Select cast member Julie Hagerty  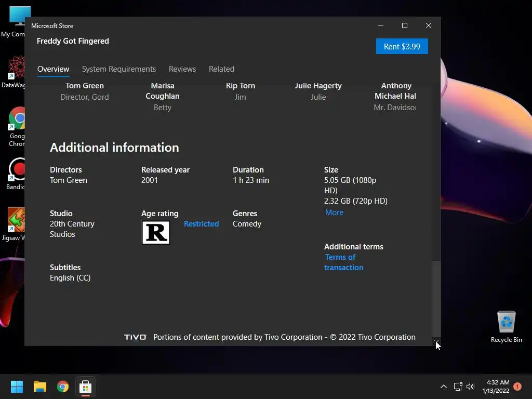[x=318, y=91]
